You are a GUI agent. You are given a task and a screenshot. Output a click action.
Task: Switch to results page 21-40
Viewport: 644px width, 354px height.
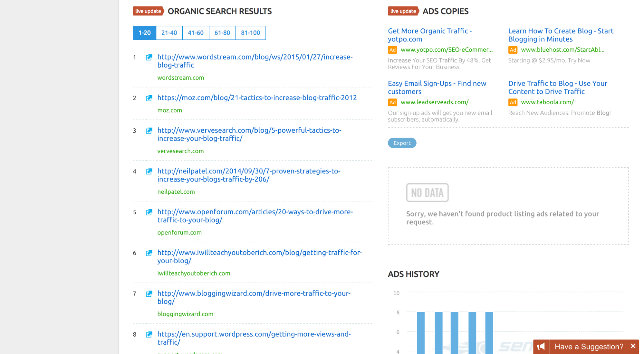169,33
